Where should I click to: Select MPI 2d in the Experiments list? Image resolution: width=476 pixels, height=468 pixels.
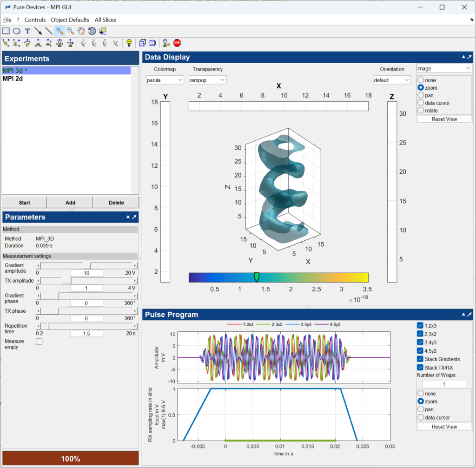coord(13,79)
